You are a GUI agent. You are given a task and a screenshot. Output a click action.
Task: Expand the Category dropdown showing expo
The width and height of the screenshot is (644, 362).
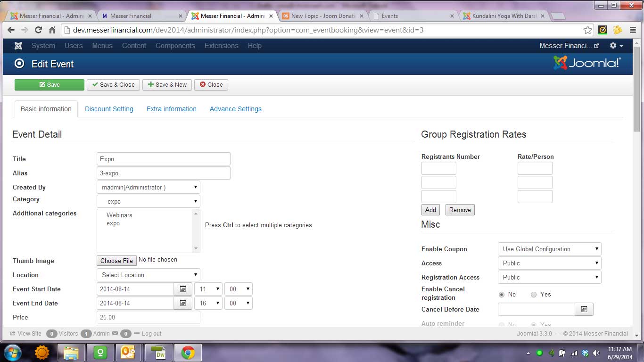149,201
